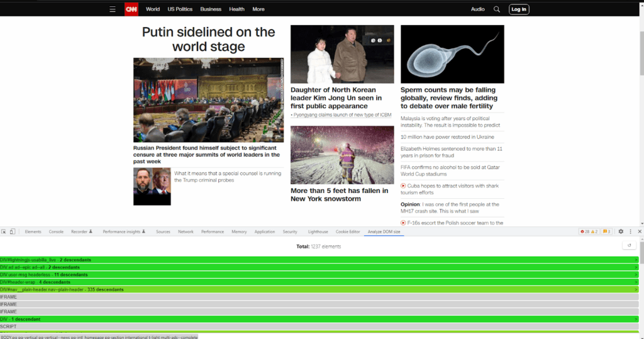Click the issues count badge
The image size is (644, 339).
pos(606,231)
